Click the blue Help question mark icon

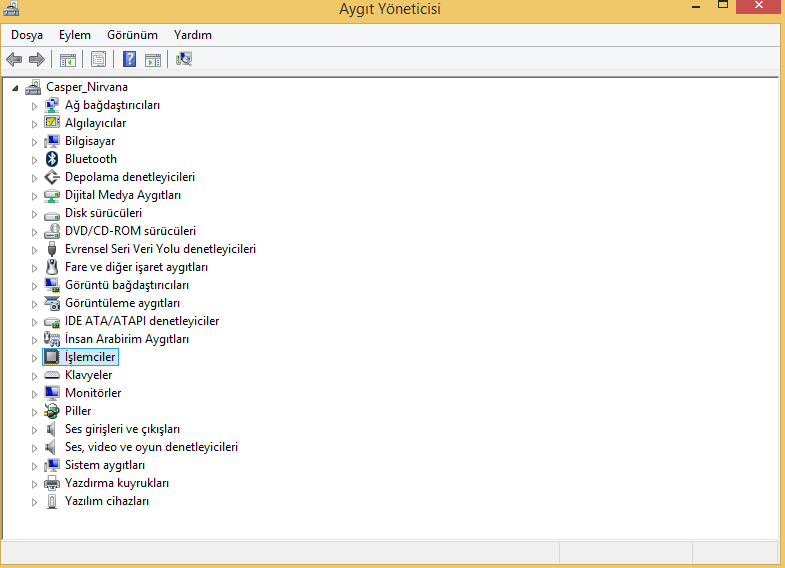pos(129,59)
